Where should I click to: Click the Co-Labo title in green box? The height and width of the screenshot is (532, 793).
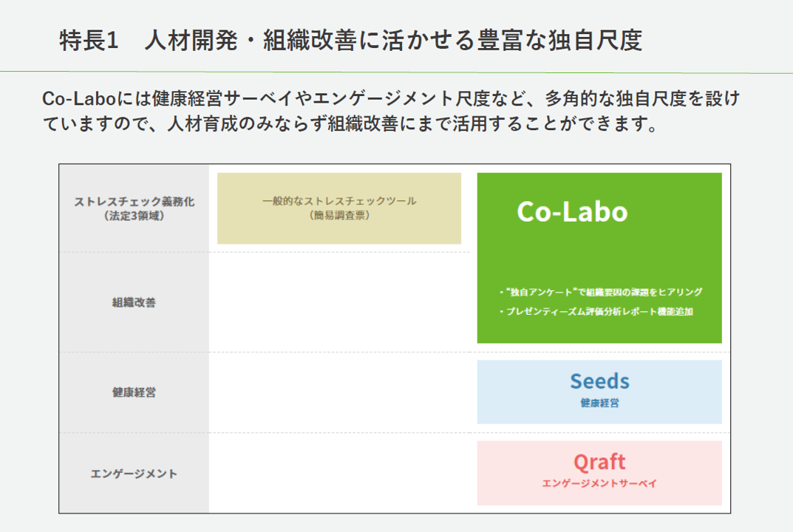pos(572,212)
